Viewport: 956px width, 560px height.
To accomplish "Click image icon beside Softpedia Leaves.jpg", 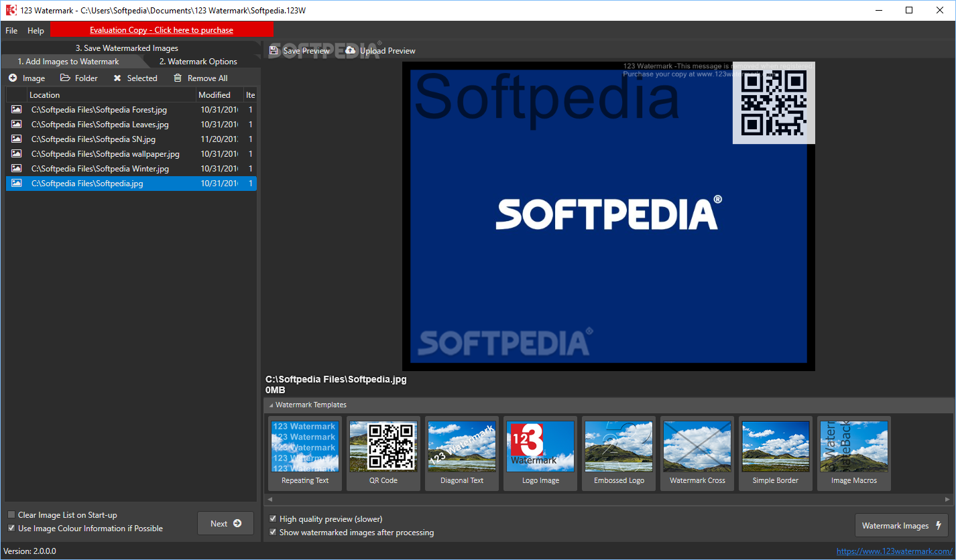I will pos(16,124).
